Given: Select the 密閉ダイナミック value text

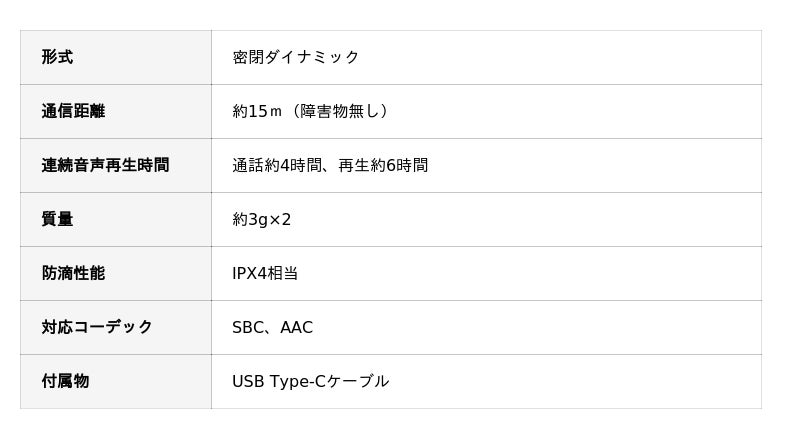Looking at the screenshot, I should click(x=295, y=57).
